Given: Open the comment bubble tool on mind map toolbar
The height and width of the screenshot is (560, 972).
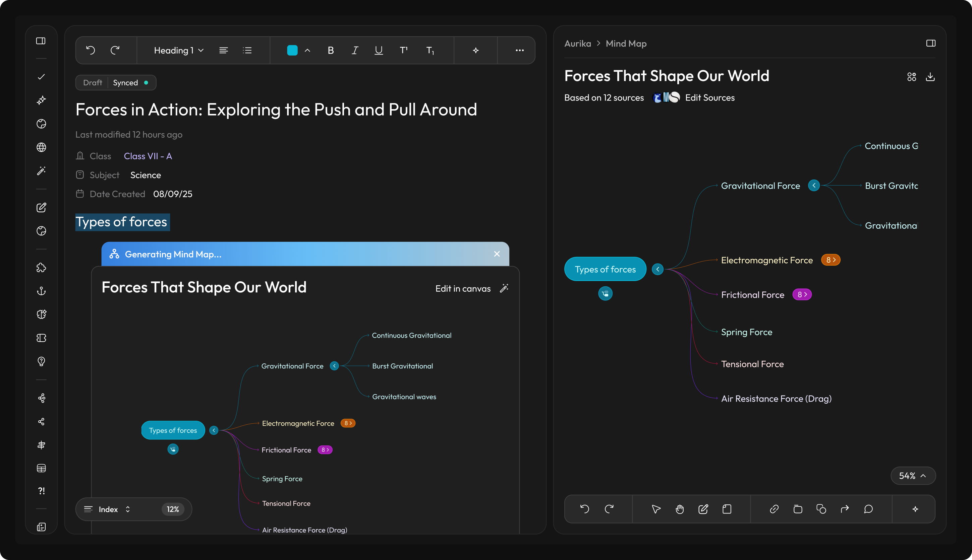Looking at the screenshot, I should coord(868,509).
